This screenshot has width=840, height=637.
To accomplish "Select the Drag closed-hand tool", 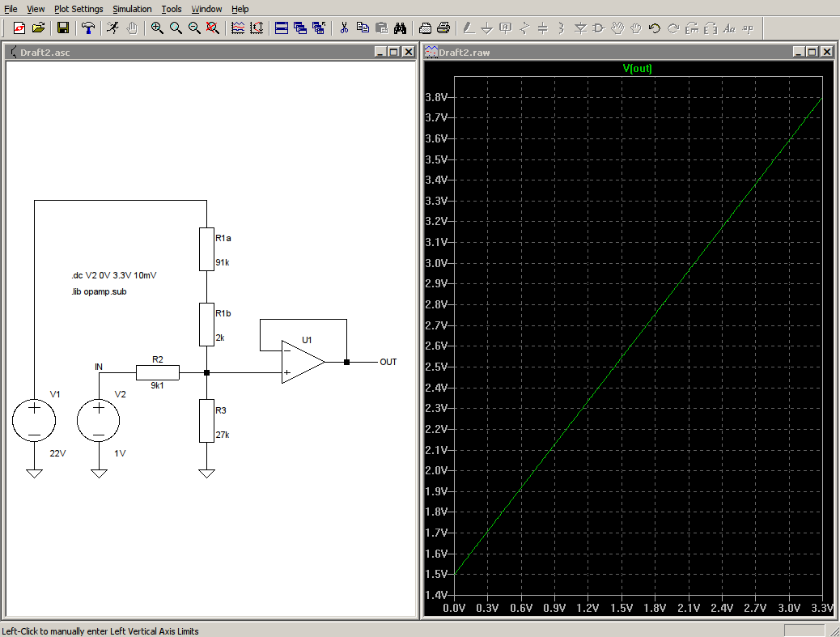I will click(x=636, y=28).
